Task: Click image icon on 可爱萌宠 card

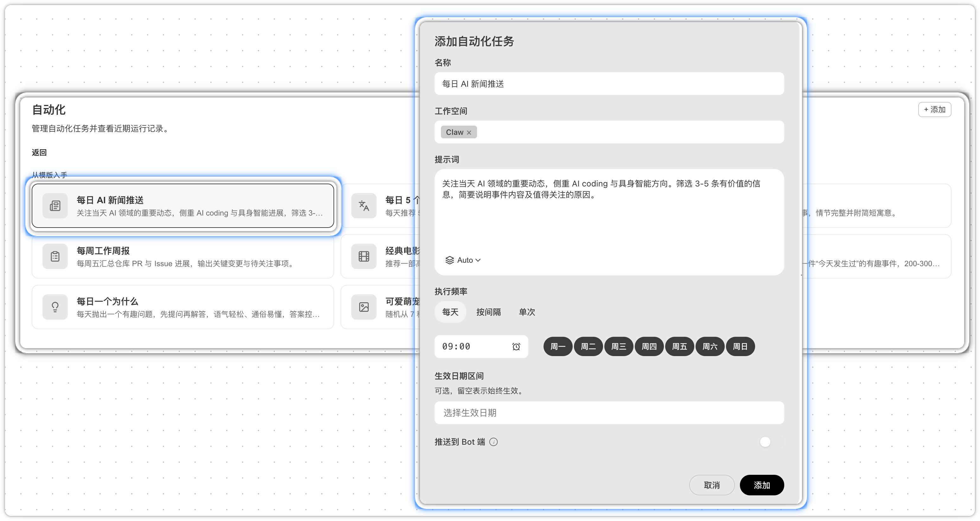Action: point(364,307)
